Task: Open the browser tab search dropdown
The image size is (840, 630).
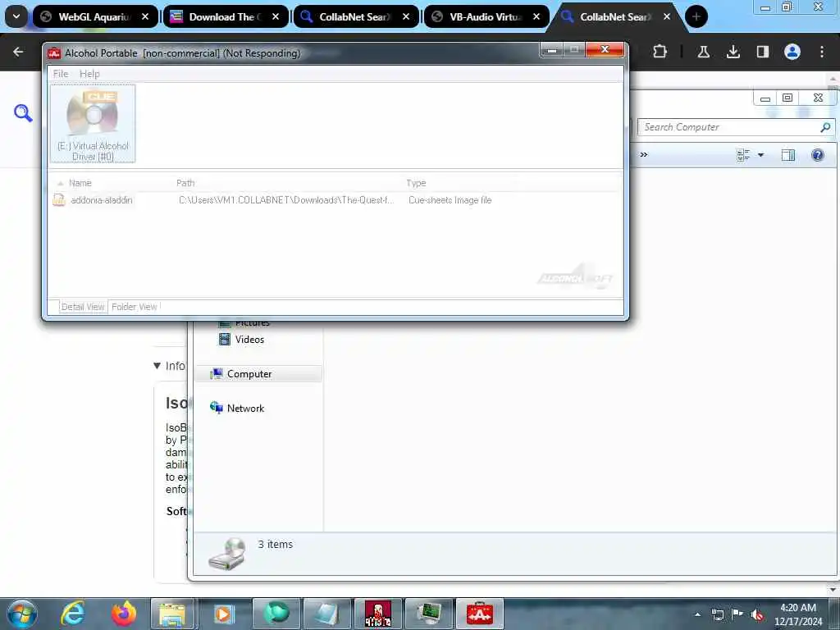Action: pyautogui.click(x=16, y=16)
